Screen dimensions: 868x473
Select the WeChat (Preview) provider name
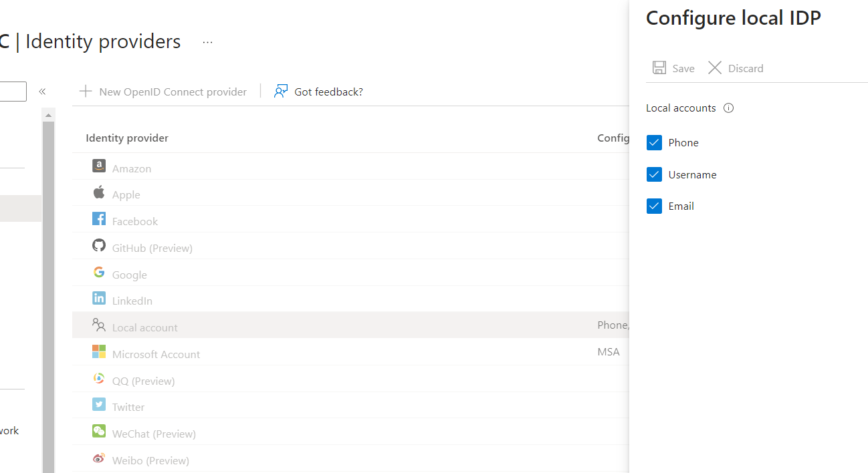click(x=154, y=434)
